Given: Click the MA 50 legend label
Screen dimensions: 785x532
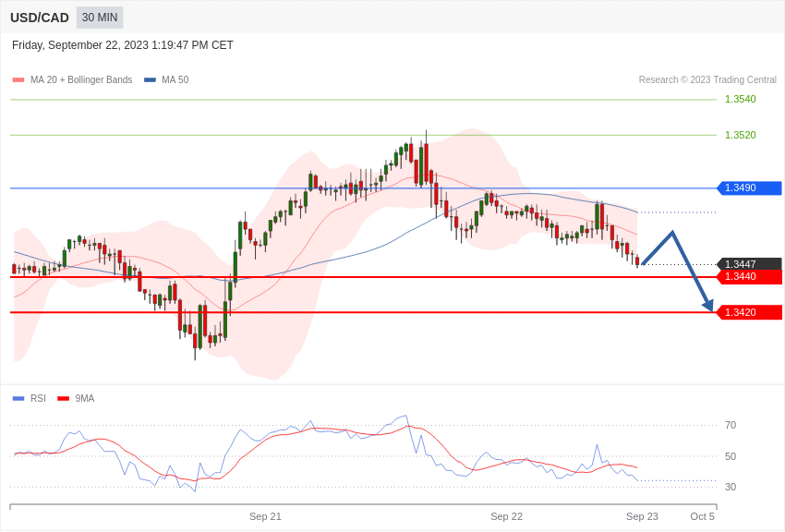Looking at the screenshot, I should coord(175,80).
